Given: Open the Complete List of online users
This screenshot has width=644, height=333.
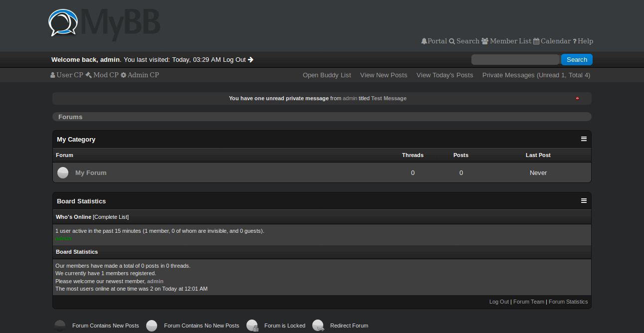Looking at the screenshot, I should (111, 217).
